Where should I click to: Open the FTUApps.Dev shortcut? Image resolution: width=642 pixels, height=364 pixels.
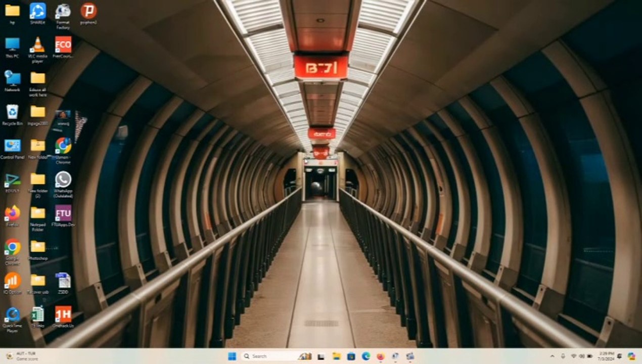coord(63,216)
